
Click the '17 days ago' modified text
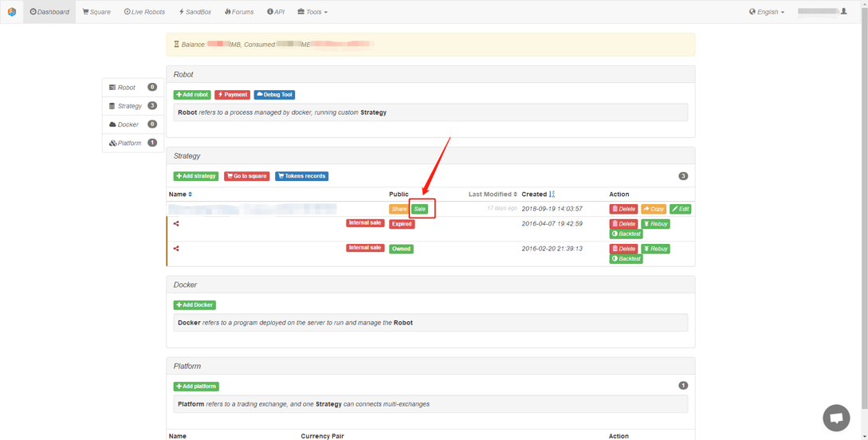point(502,209)
